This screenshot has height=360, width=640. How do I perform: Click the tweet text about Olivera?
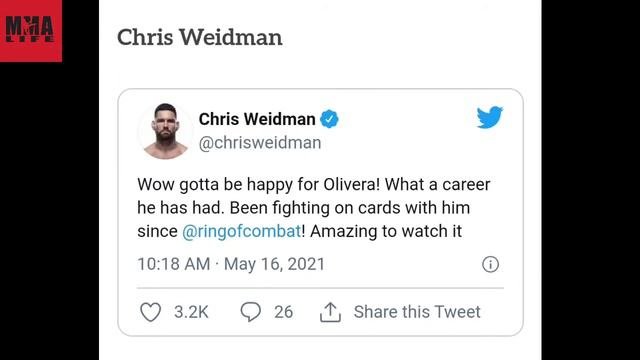click(313, 208)
